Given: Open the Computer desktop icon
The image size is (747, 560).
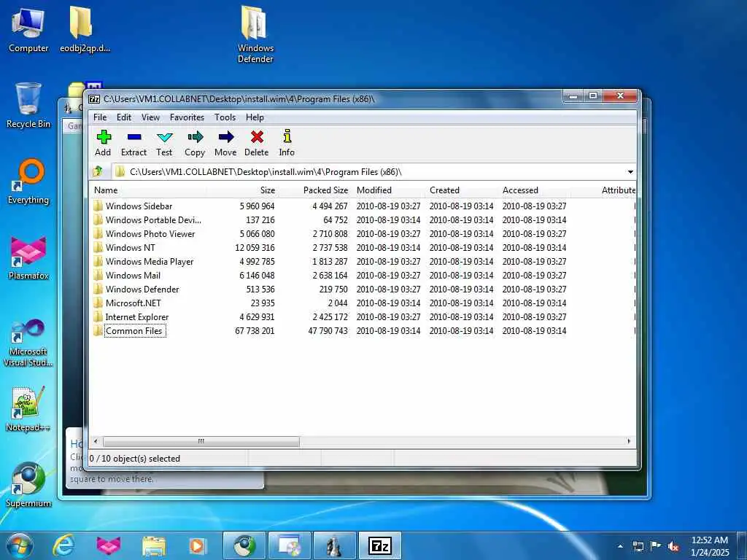Looking at the screenshot, I should click(28, 29).
